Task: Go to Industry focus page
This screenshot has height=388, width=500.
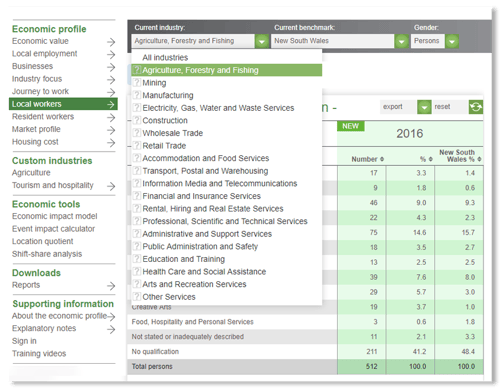Action: 37,79
